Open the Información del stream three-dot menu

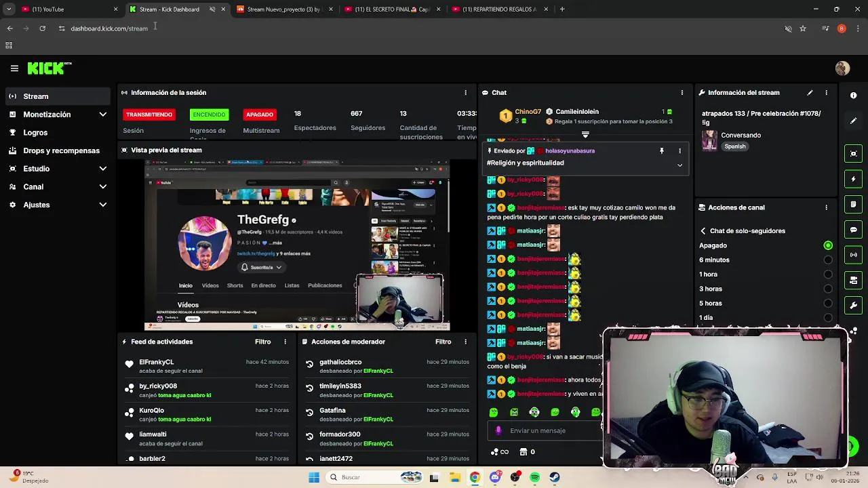pyautogui.click(x=826, y=93)
